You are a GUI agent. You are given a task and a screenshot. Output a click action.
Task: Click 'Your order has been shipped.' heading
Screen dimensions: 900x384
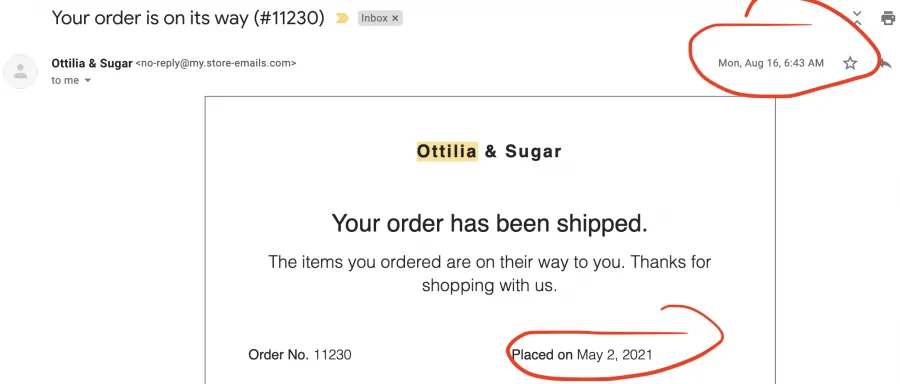[490, 223]
